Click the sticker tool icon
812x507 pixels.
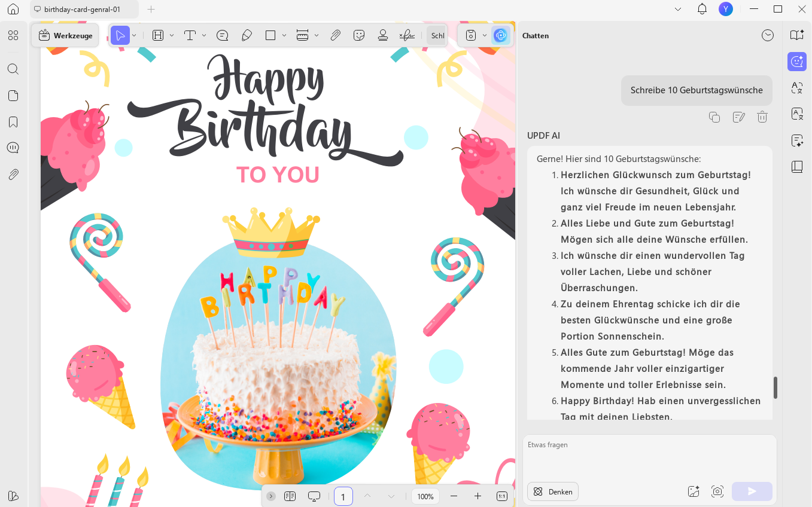tap(359, 36)
